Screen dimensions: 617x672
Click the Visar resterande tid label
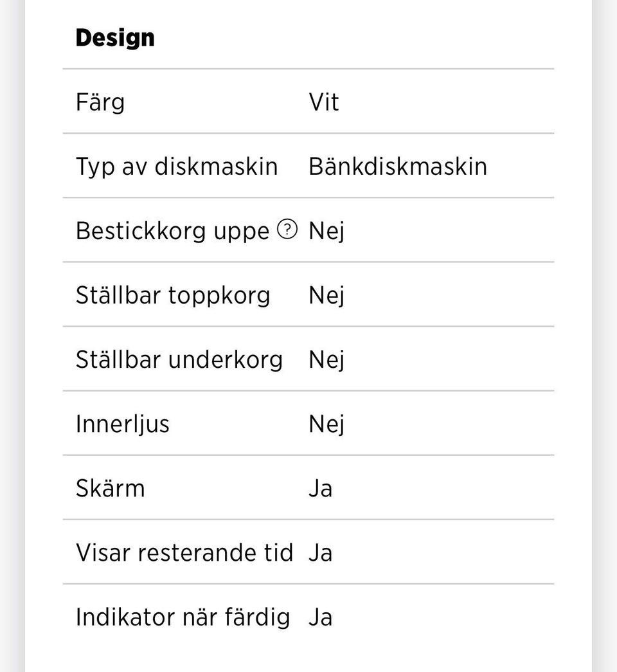coord(184,552)
